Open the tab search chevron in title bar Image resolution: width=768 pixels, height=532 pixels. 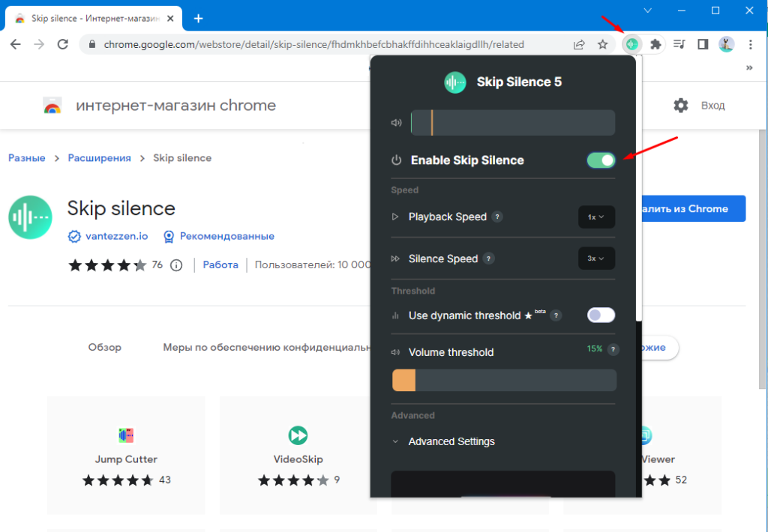647,10
